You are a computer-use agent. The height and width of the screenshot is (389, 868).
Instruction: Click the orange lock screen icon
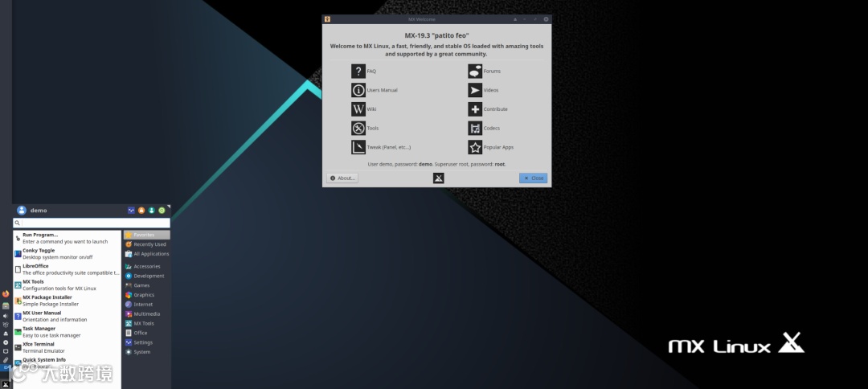point(141,211)
